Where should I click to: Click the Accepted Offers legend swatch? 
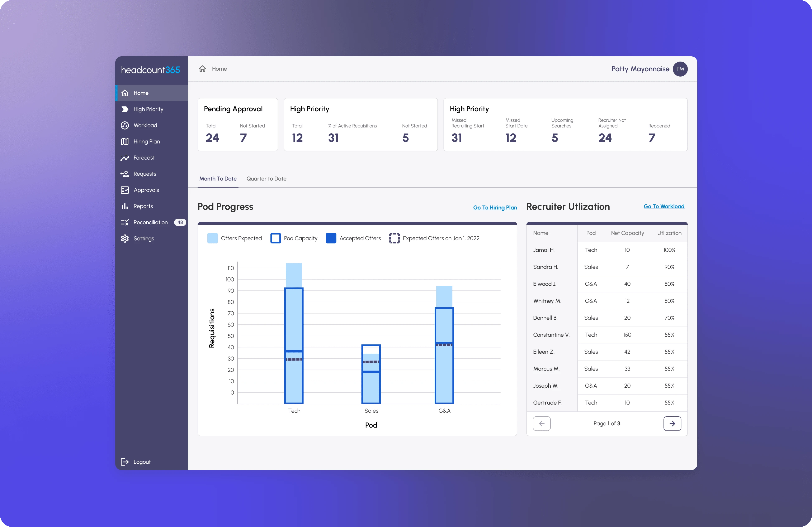pos(331,238)
